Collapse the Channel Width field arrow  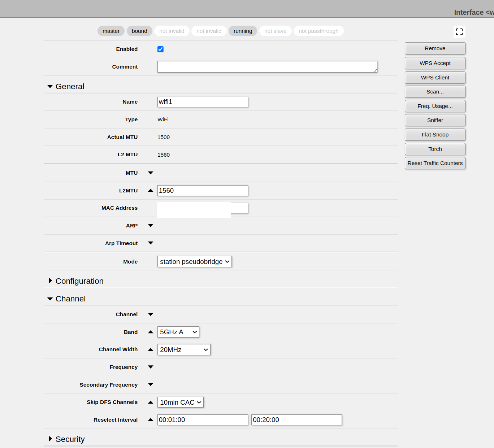pos(151,350)
